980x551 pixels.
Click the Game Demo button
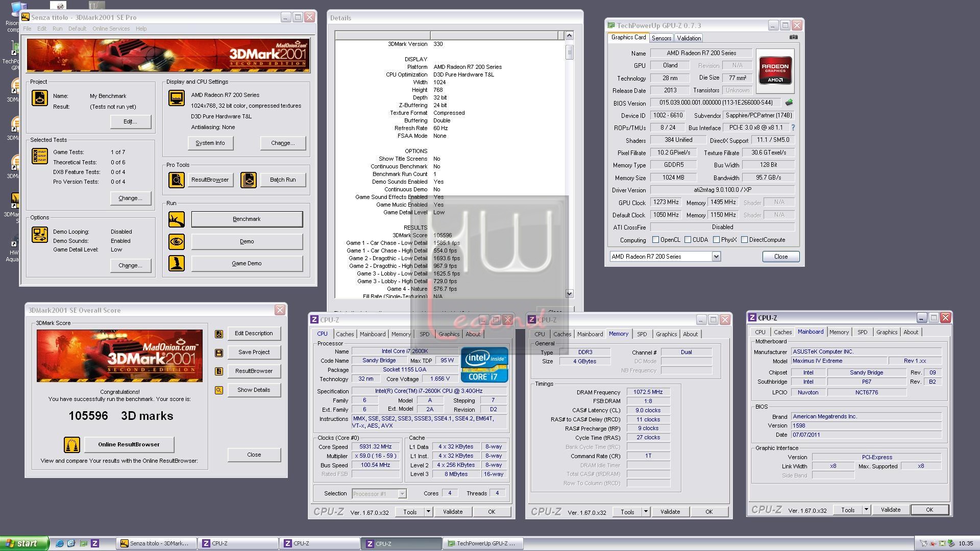[247, 263]
